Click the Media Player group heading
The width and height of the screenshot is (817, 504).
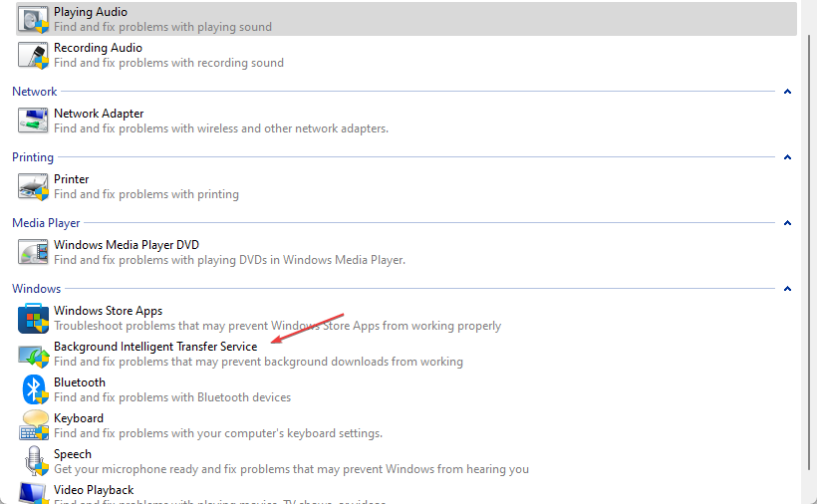[46, 223]
